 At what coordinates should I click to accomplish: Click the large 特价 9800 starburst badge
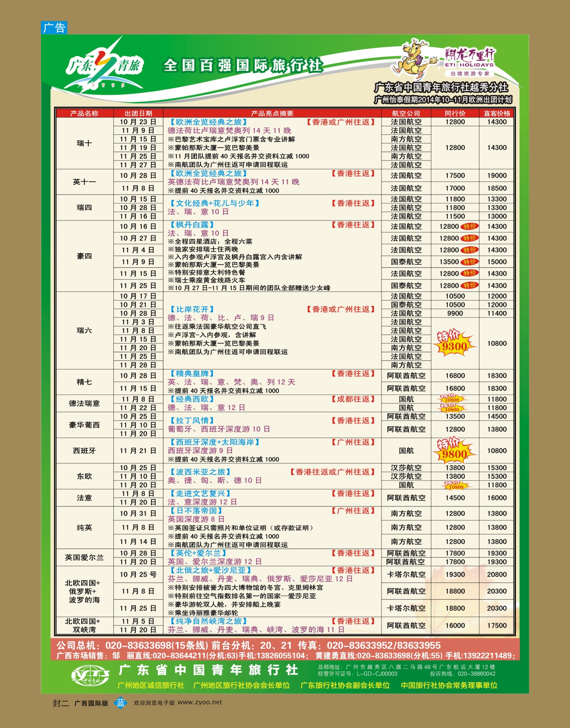(454, 451)
